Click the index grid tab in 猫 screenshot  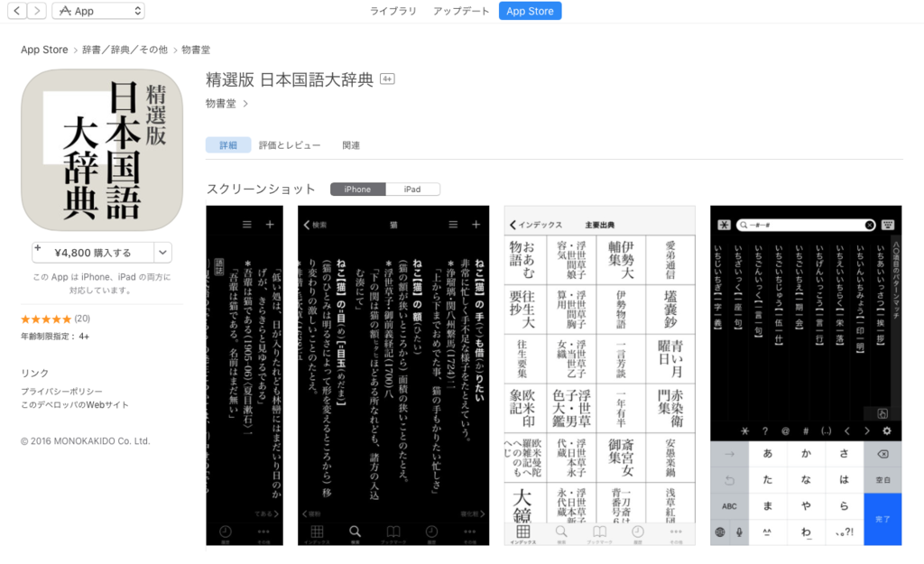[317, 532]
